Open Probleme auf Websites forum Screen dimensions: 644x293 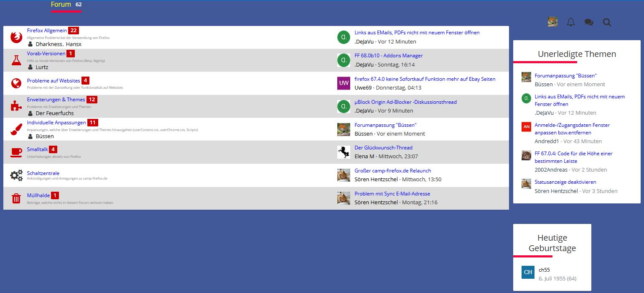(x=53, y=81)
